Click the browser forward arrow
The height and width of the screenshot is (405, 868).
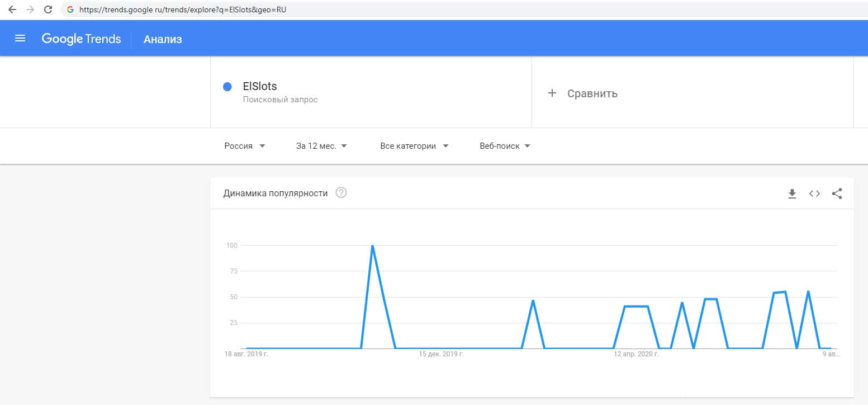click(x=30, y=10)
